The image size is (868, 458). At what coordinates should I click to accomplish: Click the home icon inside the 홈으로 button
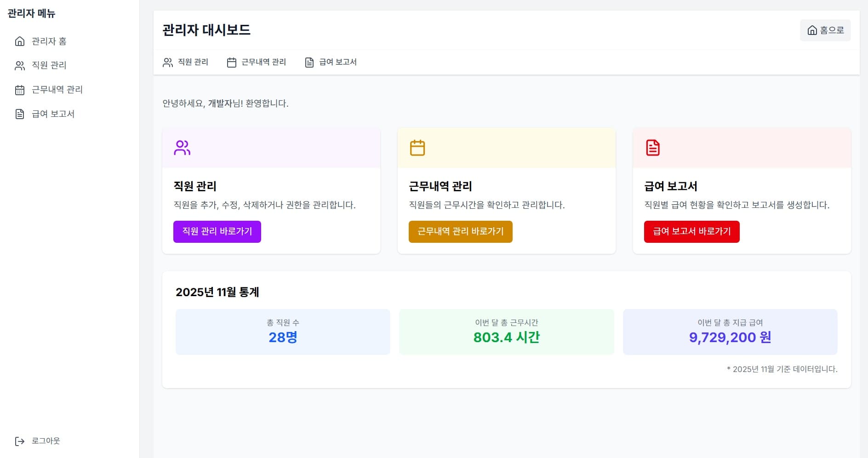812,30
